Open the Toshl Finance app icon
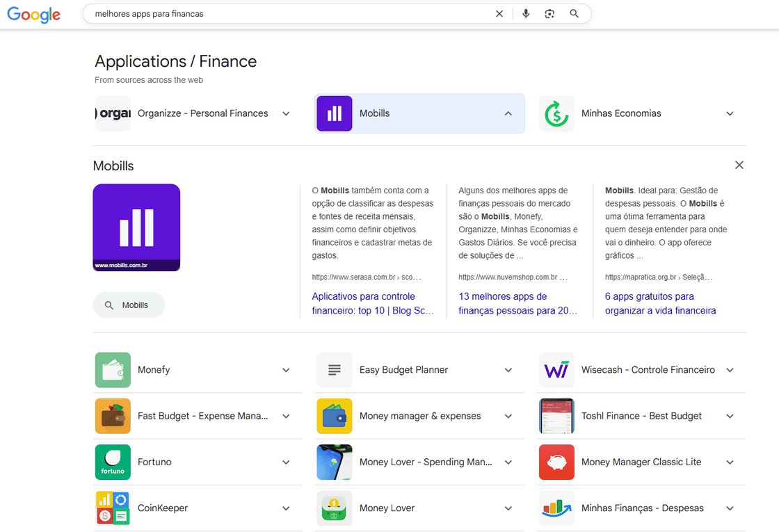 (x=556, y=416)
